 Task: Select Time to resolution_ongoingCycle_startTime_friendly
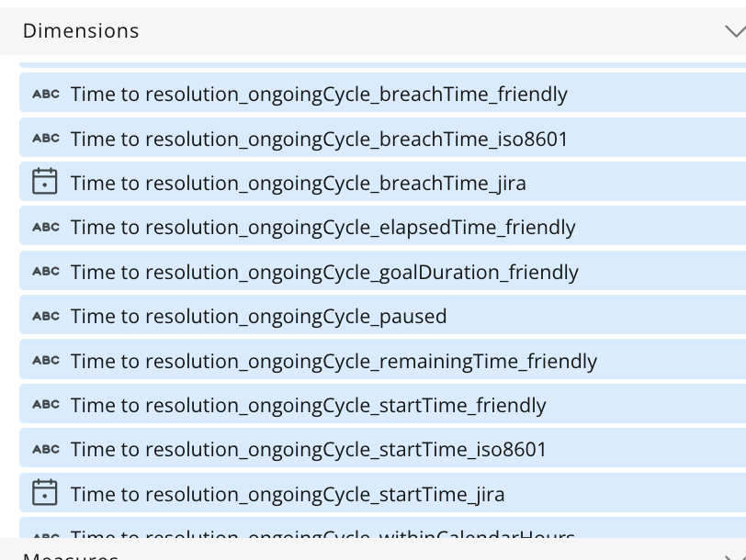click(x=382, y=404)
